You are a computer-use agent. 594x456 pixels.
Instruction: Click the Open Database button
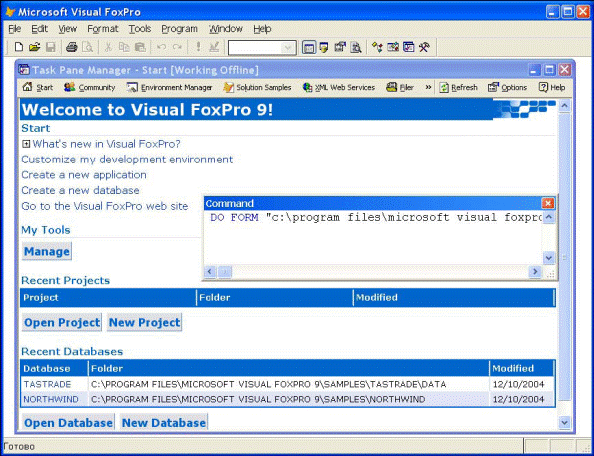pos(68,423)
